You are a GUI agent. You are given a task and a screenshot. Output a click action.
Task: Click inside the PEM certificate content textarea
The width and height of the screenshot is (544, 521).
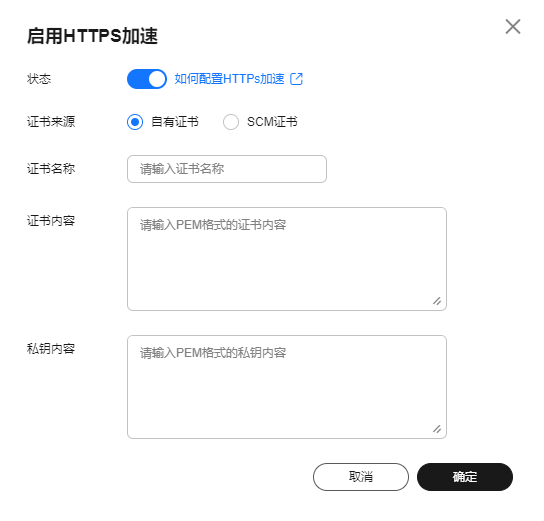(287, 259)
